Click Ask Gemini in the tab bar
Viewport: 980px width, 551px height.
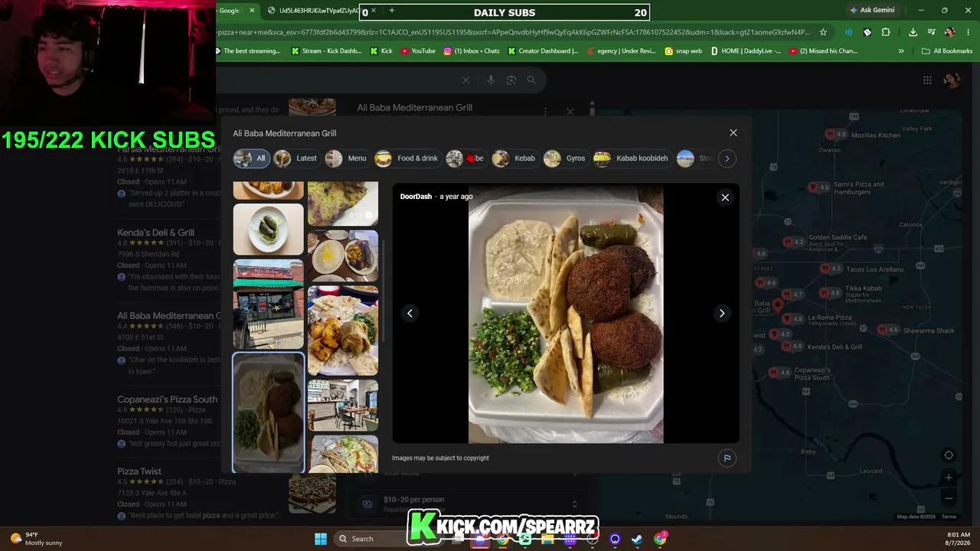point(871,10)
